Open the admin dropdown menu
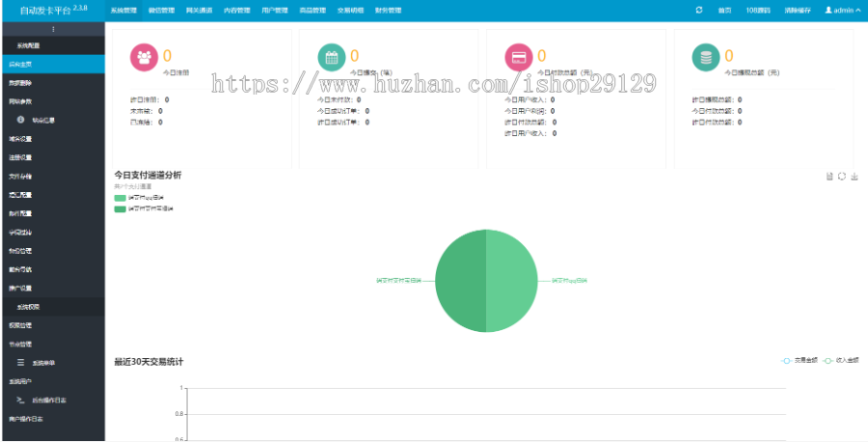 click(843, 10)
